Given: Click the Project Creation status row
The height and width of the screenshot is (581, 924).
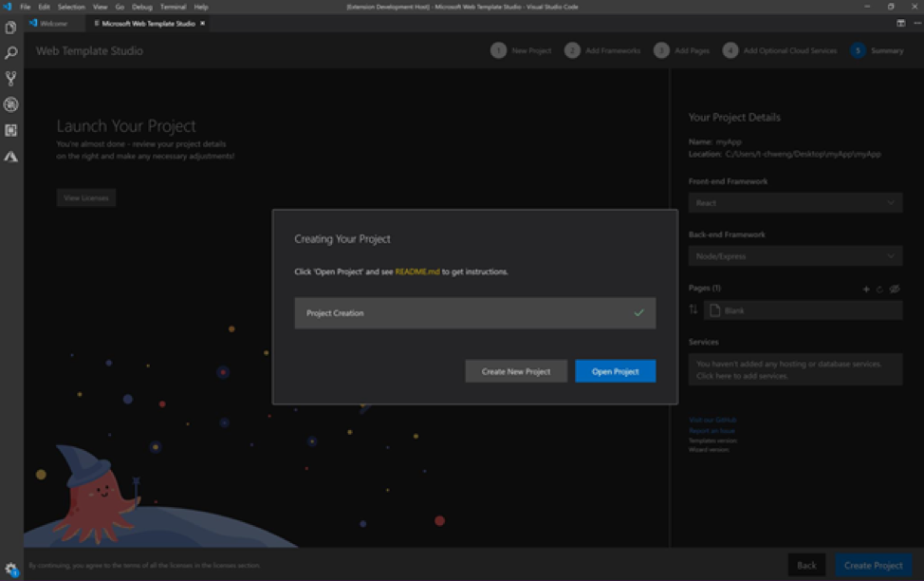Looking at the screenshot, I should click(475, 313).
